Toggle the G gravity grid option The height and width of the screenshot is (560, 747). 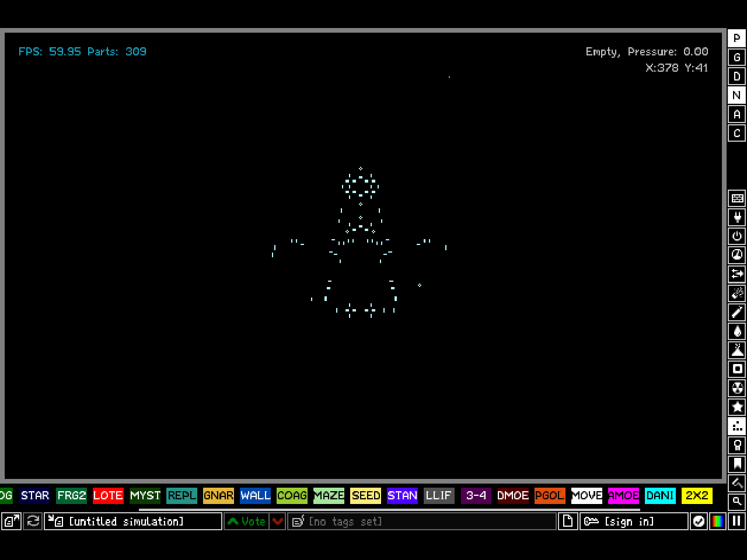[737, 57]
